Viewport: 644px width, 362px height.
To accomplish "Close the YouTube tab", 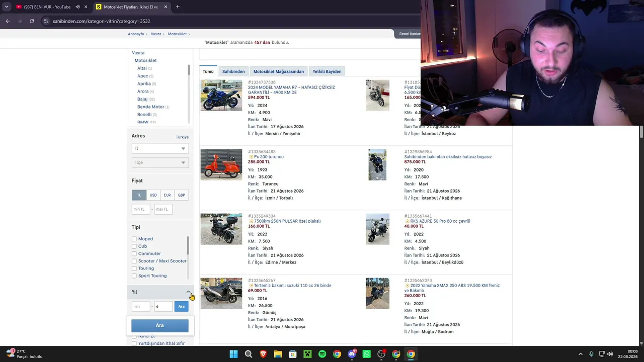I will 86,7.
